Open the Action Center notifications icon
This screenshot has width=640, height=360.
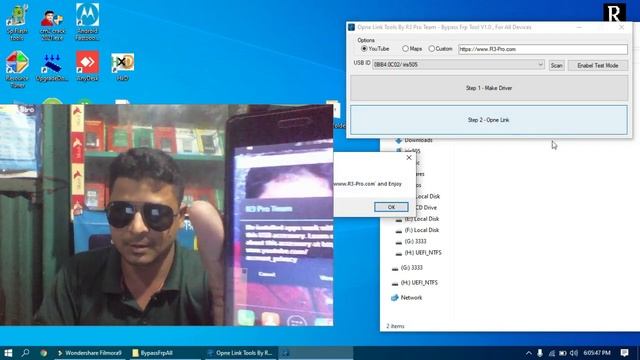(x=624, y=353)
